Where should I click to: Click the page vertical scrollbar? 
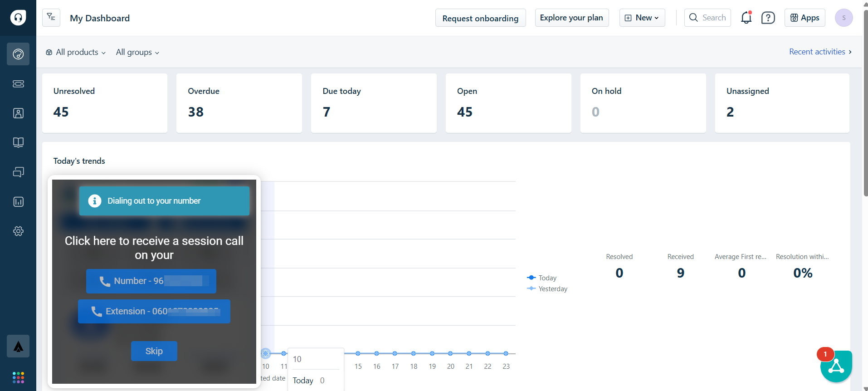865,103
